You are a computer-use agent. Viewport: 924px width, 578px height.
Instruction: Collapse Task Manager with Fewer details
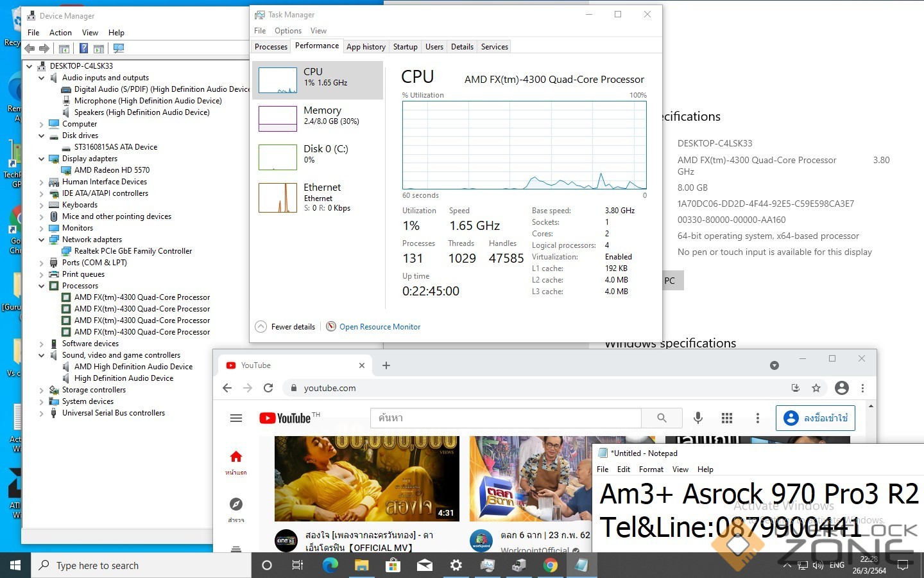286,326
